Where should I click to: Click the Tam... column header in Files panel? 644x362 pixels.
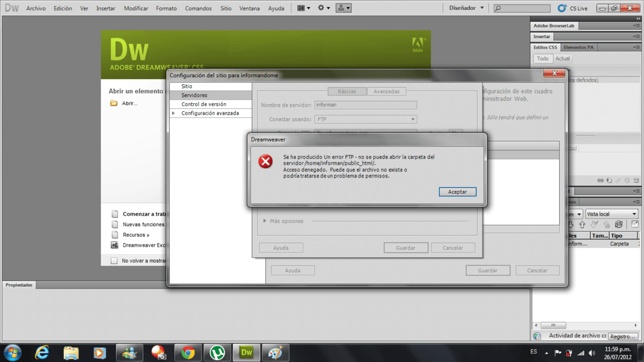600,235
